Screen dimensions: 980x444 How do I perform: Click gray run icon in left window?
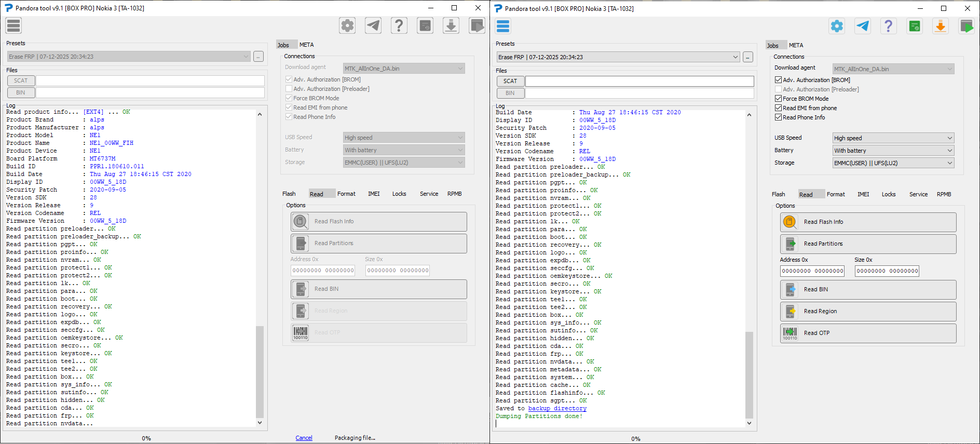(477, 25)
